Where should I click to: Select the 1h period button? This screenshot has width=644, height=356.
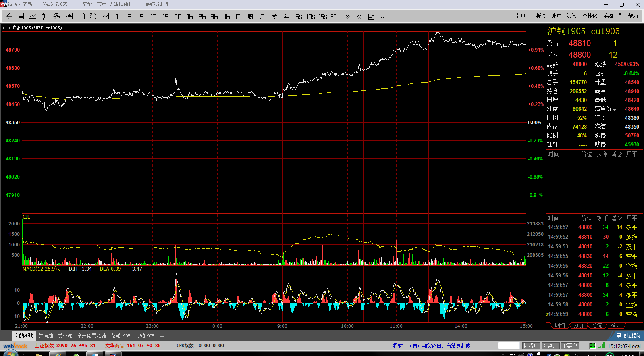click(x=190, y=17)
